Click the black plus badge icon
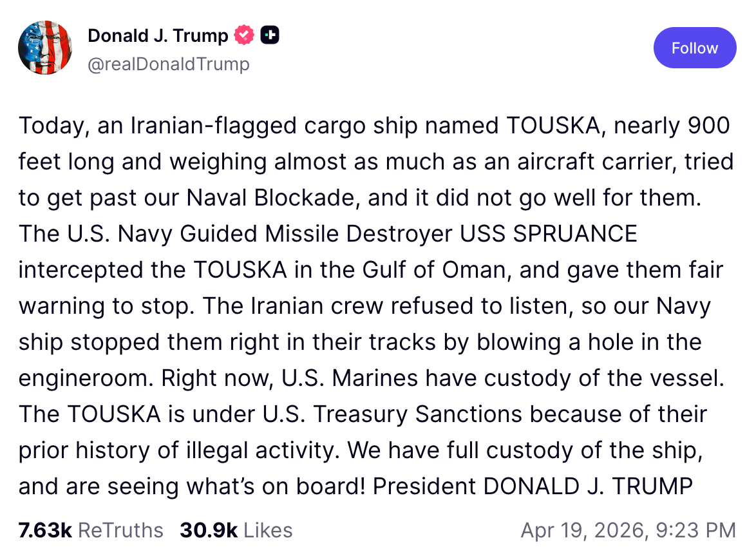The image size is (756, 558). coord(269,35)
